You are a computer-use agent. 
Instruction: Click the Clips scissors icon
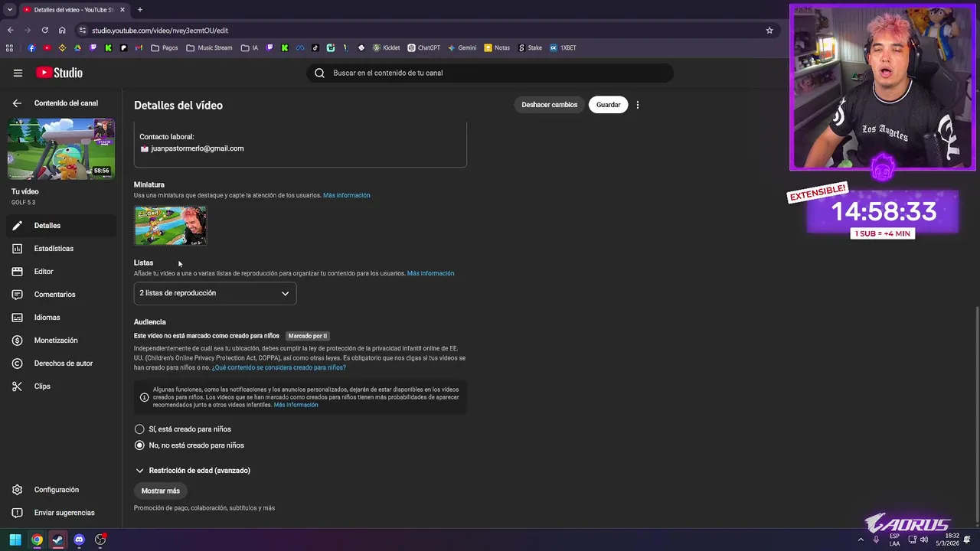point(17,386)
